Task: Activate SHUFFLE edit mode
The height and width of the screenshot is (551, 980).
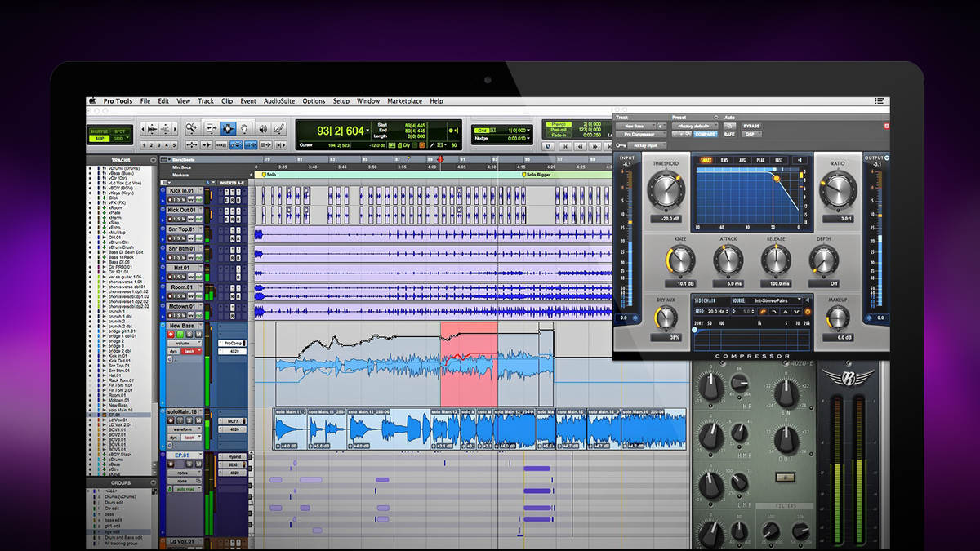Action: point(99,131)
